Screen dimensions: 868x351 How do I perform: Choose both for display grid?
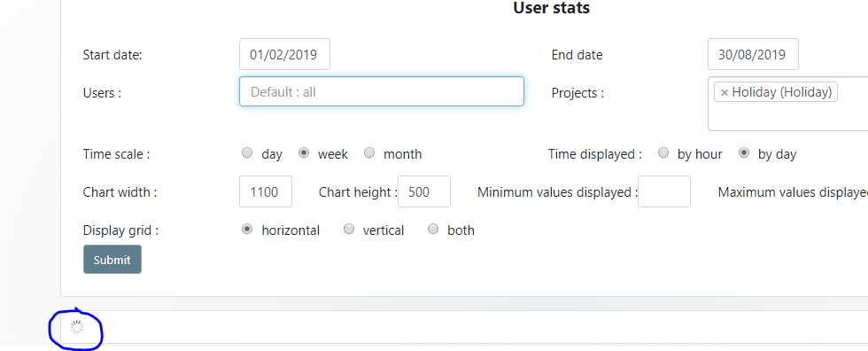433,230
